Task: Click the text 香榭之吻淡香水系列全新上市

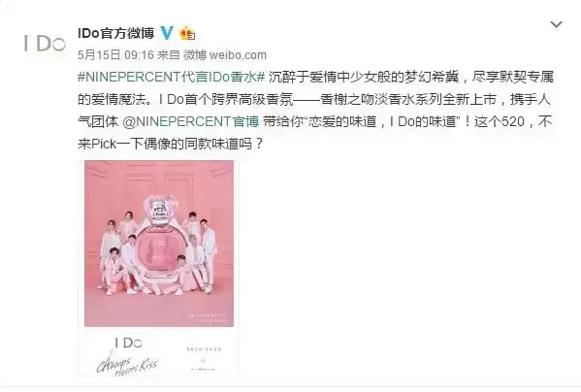Action: coord(407,99)
